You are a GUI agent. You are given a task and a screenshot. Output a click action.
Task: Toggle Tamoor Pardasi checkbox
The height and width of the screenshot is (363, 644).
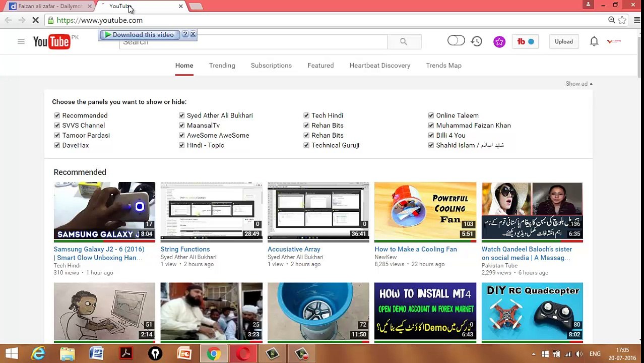[x=57, y=135]
